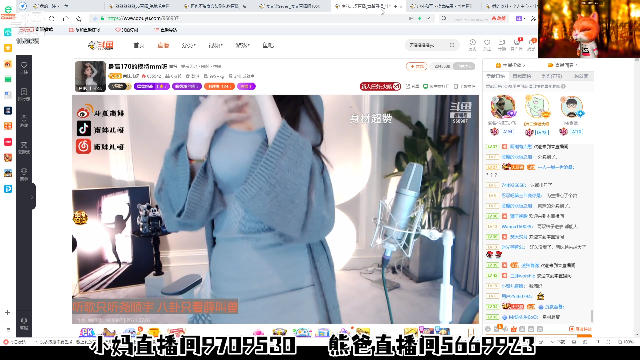640x360 pixels.
Task: Click into the Douyu search input field
Action: click(427, 45)
